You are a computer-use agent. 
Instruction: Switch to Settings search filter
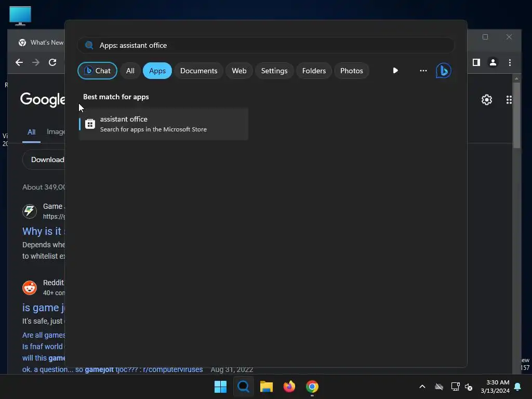274,71
